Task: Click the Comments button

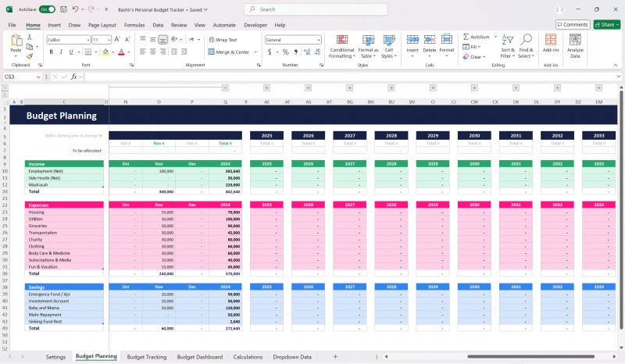Action: pyautogui.click(x=573, y=24)
